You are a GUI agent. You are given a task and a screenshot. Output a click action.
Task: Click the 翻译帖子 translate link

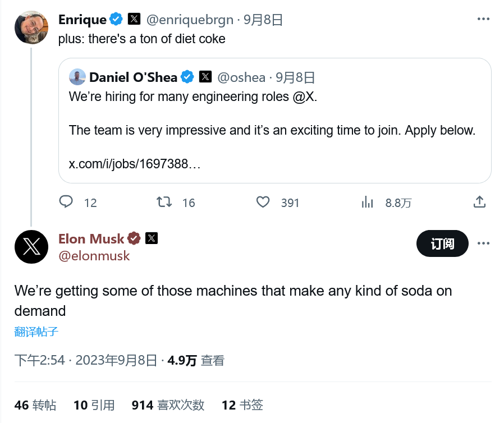pyautogui.click(x=36, y=332)
